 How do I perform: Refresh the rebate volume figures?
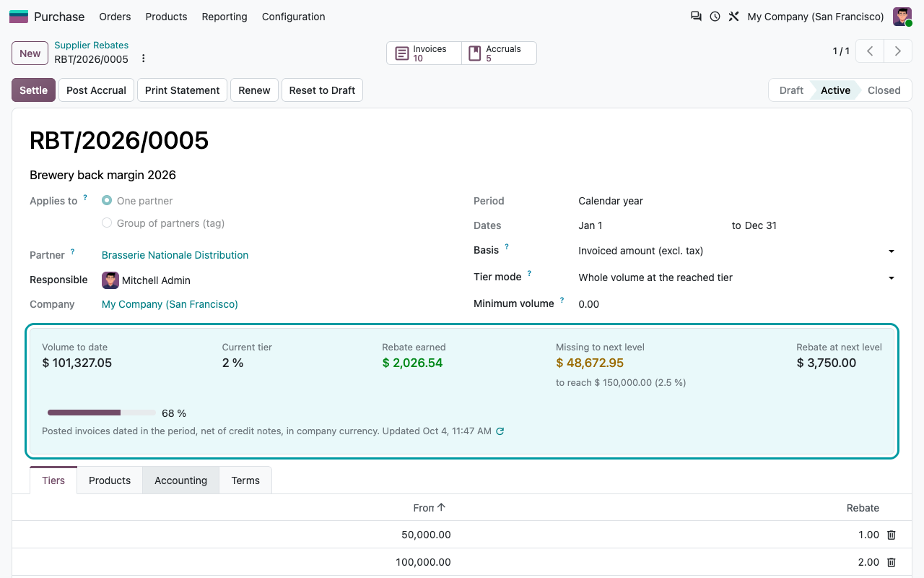[500, 431]
